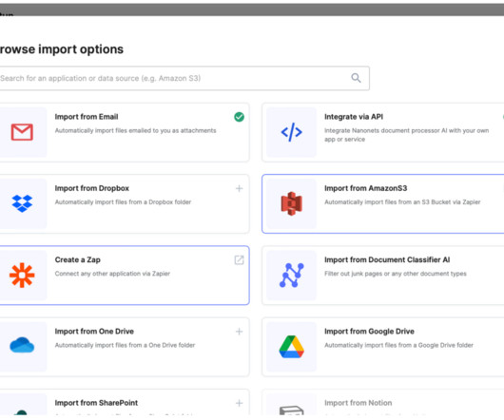Select the Import from Dropbox title

point(92,188)
